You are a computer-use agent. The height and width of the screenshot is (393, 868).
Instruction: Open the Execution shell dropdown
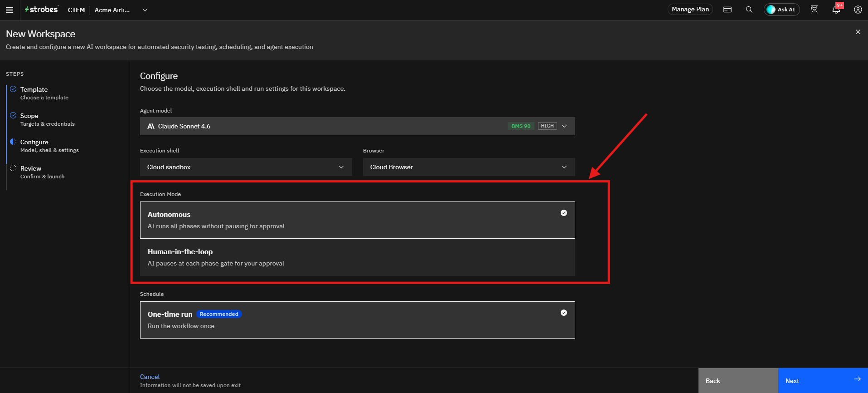point(246,167)
